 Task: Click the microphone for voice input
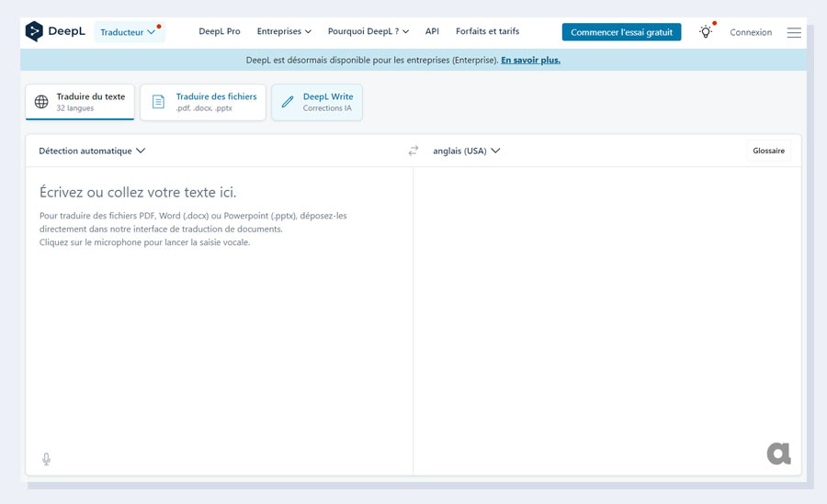coord(47,459)
